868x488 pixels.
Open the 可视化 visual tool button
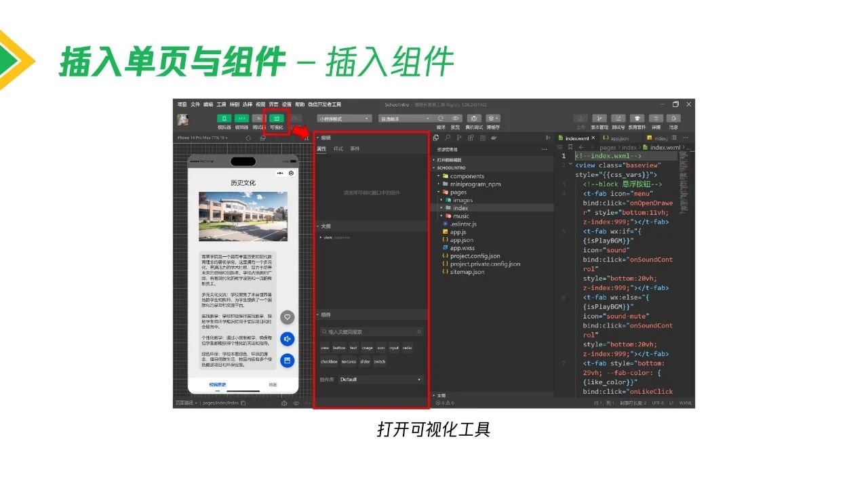[276, 119]
